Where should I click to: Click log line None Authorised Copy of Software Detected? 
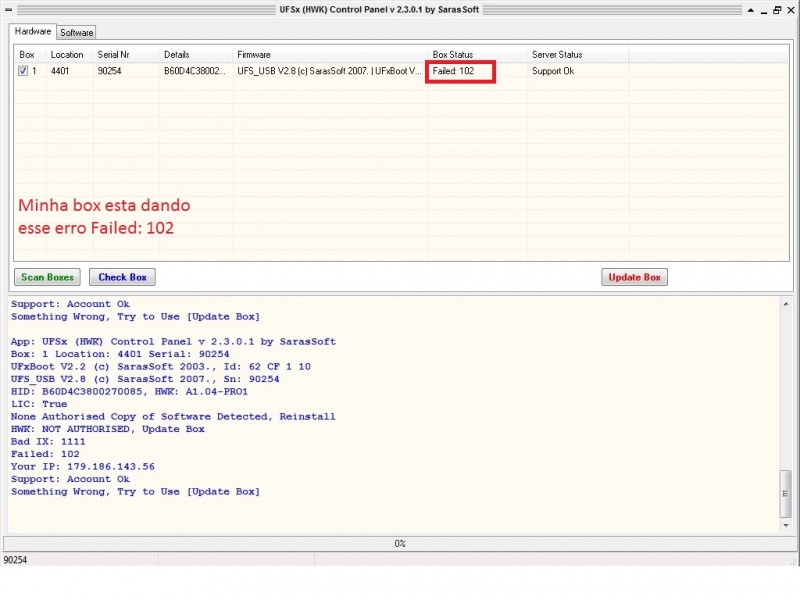(173, 416)
